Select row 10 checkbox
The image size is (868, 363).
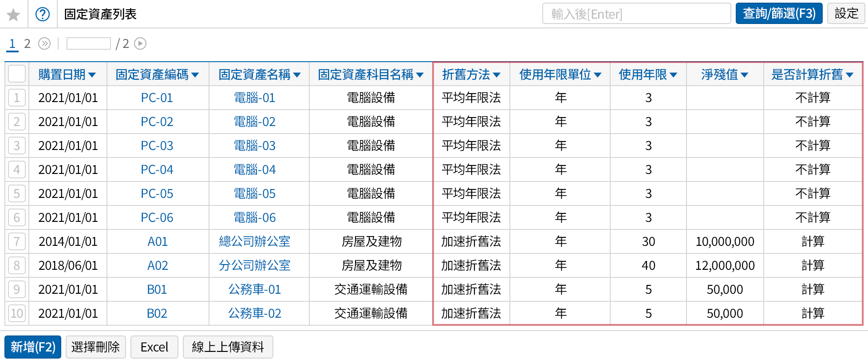coord(17,313)
